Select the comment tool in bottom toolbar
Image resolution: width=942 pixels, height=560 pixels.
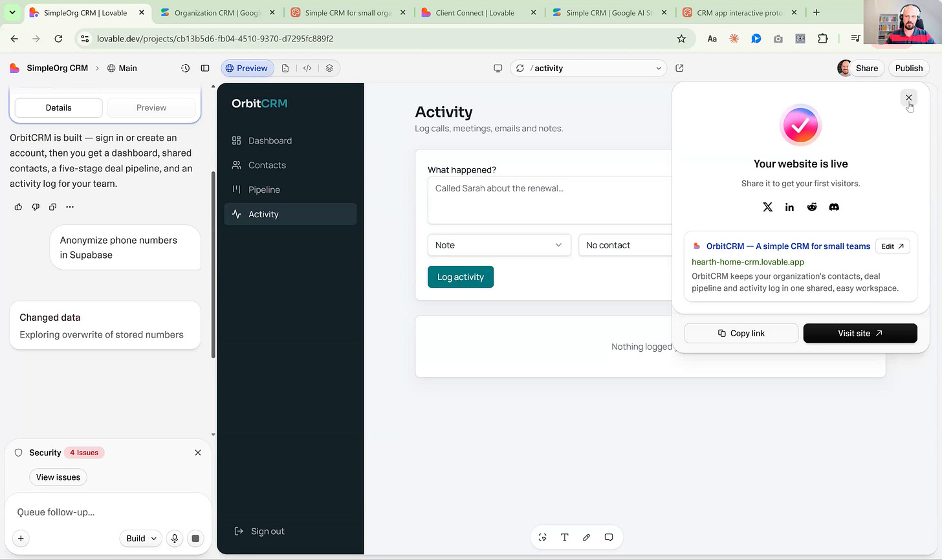(x=609, y=537)
